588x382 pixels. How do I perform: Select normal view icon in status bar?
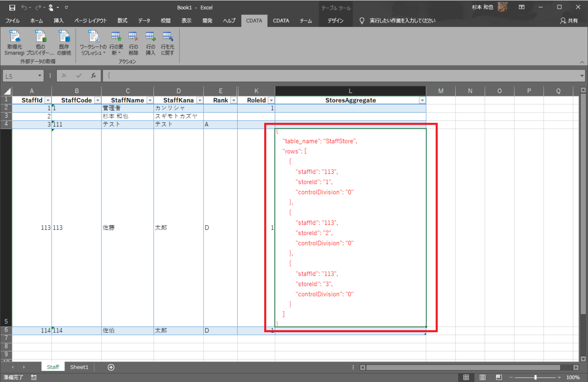click(x=466, y=378)
